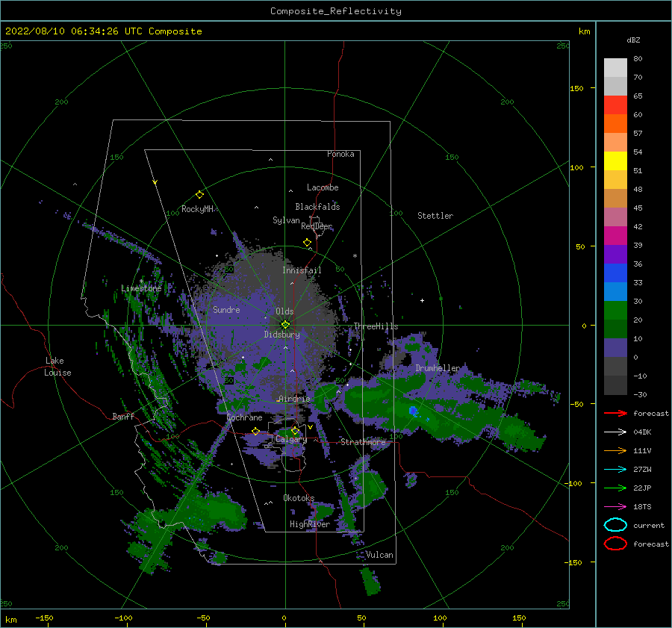Select the magenta 39-42 dBZ color swatch
672x628 pixels.
[x=615, y=236]
